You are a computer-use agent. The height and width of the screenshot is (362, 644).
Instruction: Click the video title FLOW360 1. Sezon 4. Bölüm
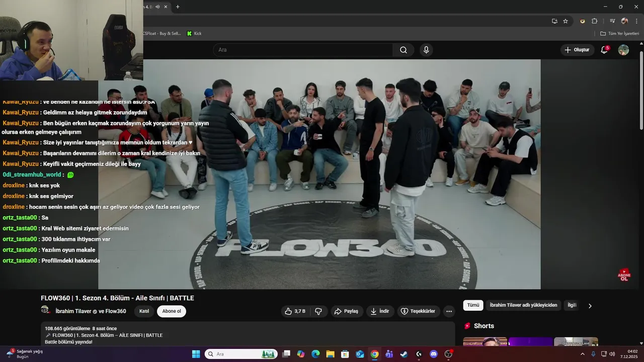point(117,298)
